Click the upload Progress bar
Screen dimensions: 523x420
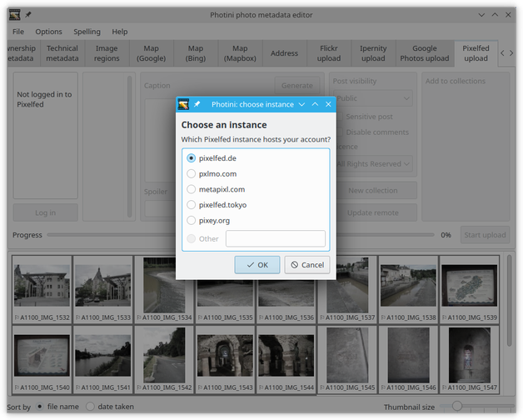241,235
